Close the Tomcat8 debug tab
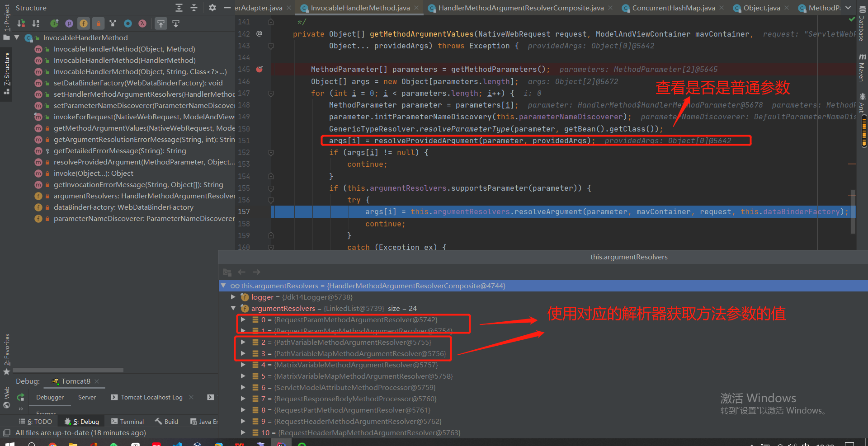Image resolution: width=868 pixels, height=446 pixels. [97, 381]
